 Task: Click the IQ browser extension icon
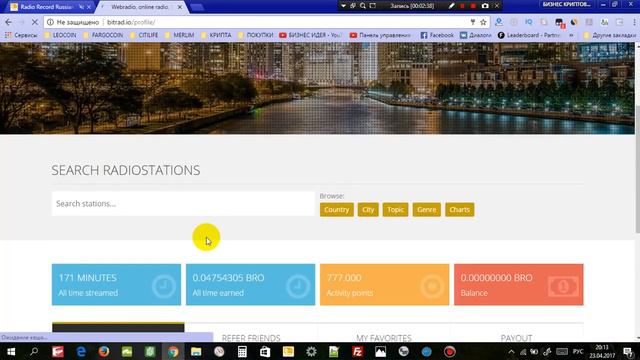(x=529, y=22)
